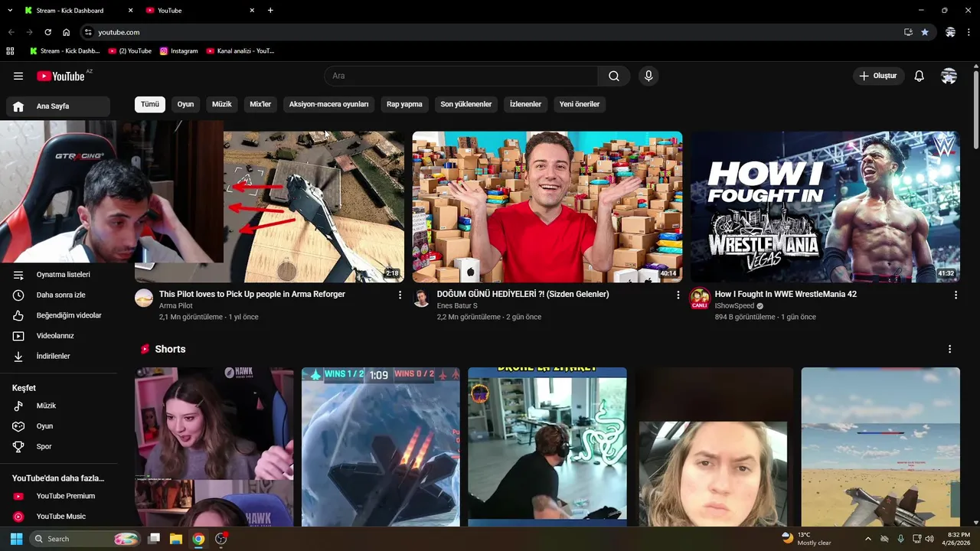View site information icon in the address bar

[88, 32]
